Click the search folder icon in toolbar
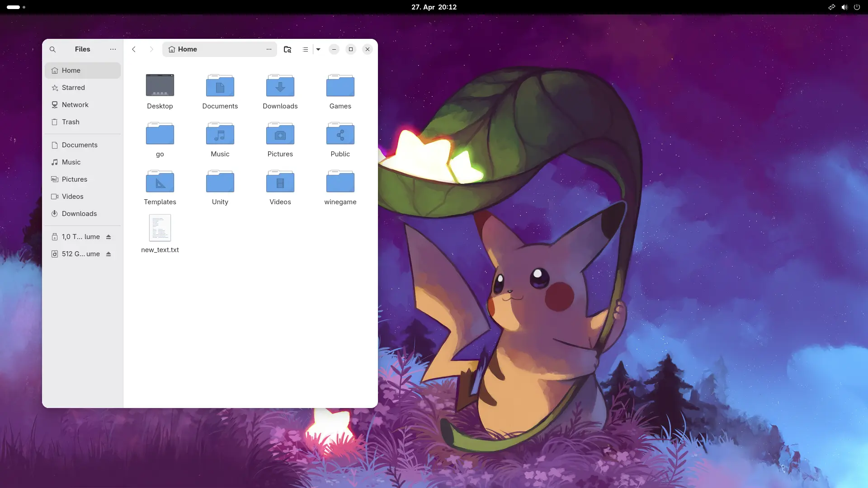This screenshot has width=868, height=488. (x=288, y=49)
